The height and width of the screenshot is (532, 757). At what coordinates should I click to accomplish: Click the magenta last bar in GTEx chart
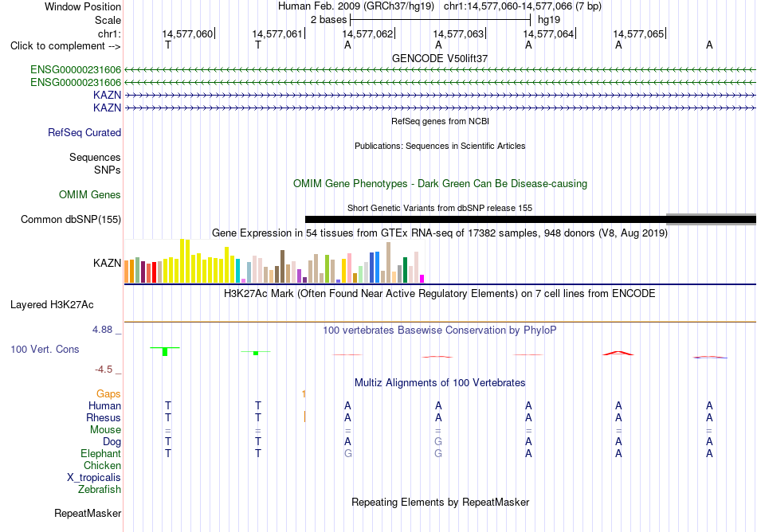[x=422, y=278]
